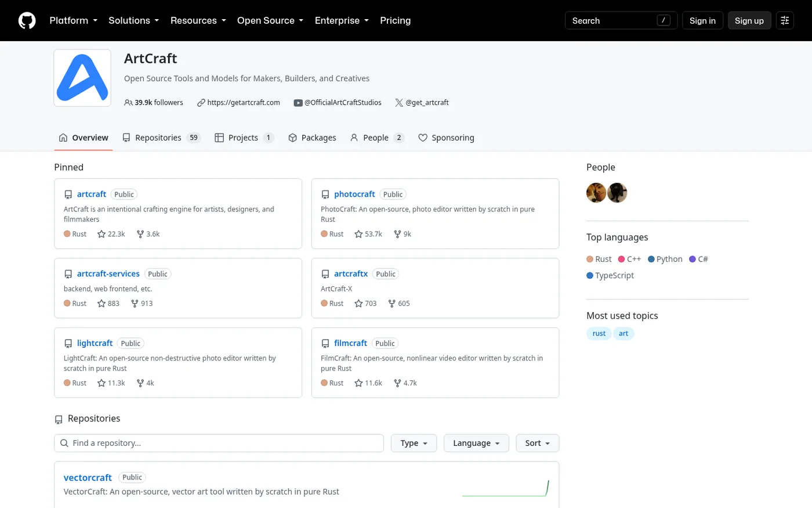Select the art topic tag

623,333
